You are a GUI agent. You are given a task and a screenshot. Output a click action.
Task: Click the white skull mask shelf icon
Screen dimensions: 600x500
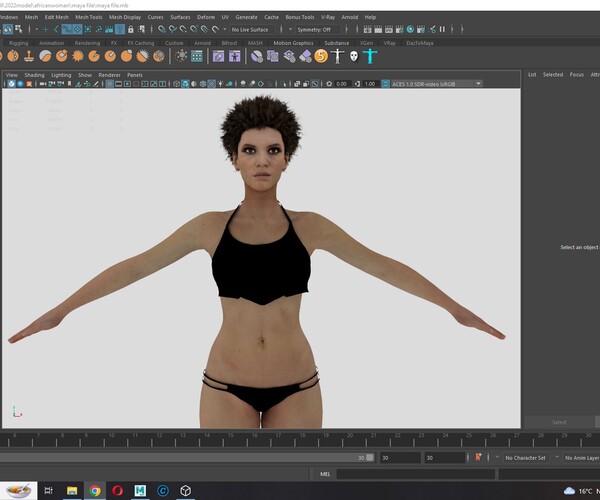click(x=354, y=56)
